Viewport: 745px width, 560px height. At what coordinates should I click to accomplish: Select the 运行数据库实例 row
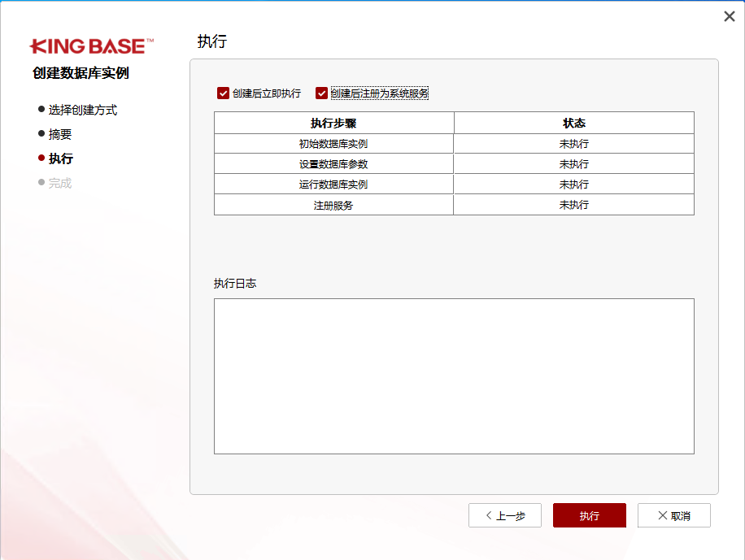(454, 184)
